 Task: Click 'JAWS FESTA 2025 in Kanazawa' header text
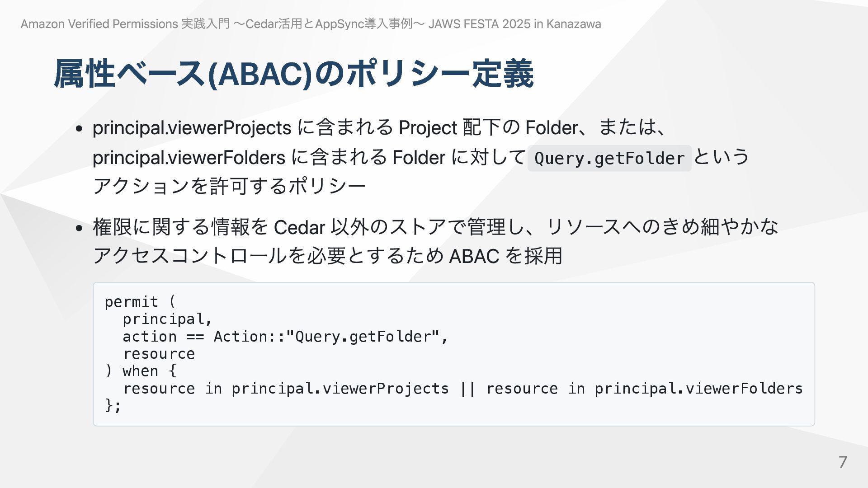coord(514,24)
